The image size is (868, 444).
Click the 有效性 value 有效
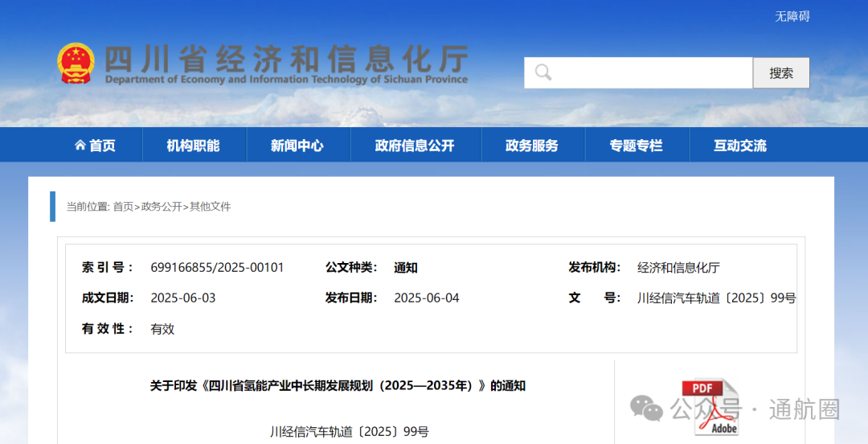click(x=162, y=329)
